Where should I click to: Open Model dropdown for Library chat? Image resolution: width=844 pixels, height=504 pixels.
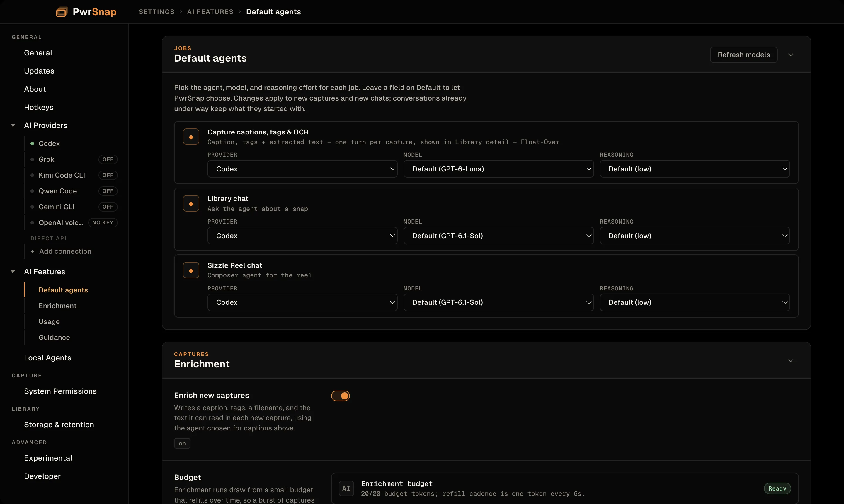(498, 236)
